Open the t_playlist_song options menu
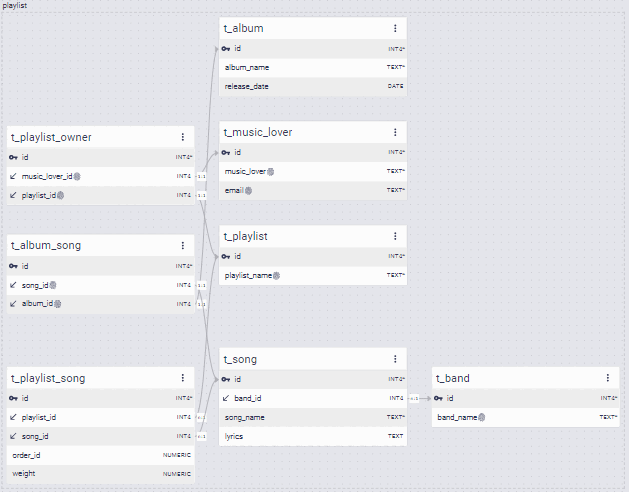 (183, 378)
